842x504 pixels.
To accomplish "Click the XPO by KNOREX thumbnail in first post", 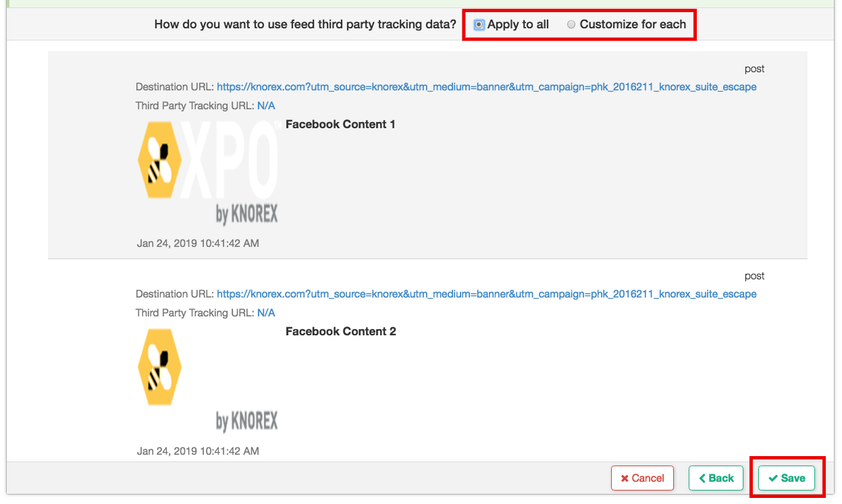I will tap(208, 173).
